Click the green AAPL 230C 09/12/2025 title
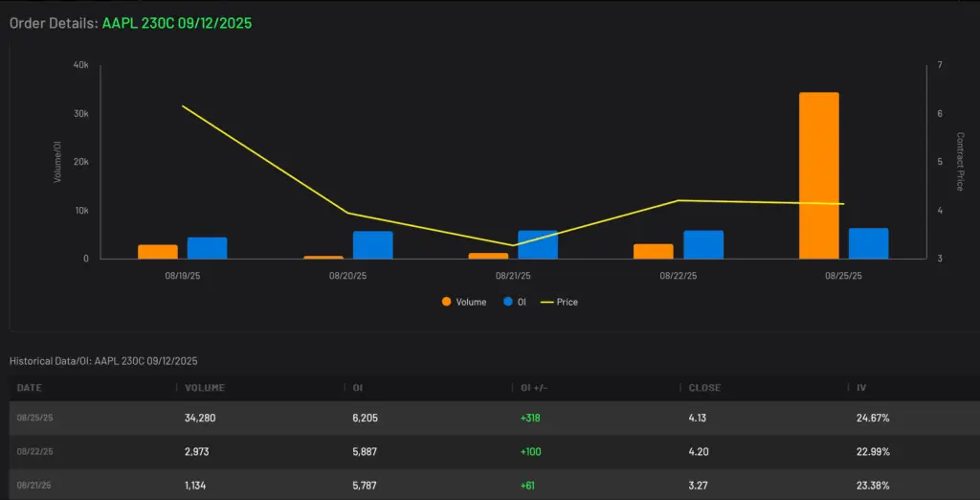Image resolution: width=980 pixels, height=500 pixels. pos(177,23)
